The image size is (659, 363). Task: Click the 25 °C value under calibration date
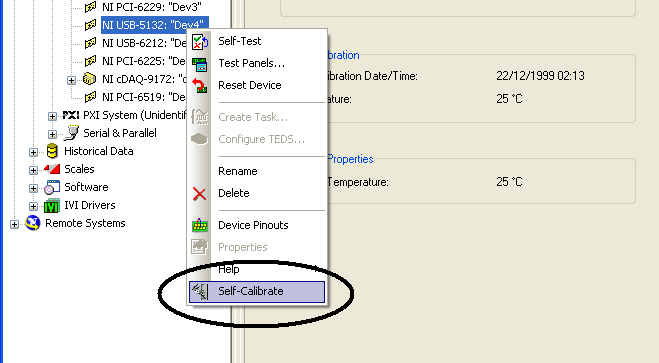[x=509, y=99]
